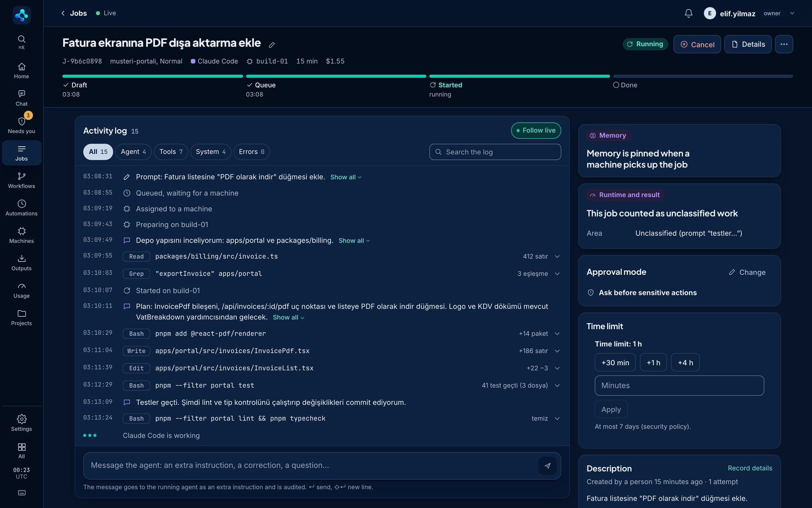Open Needs you shield icon
This screenshot has height=508, width=812.
pos(22,122)
